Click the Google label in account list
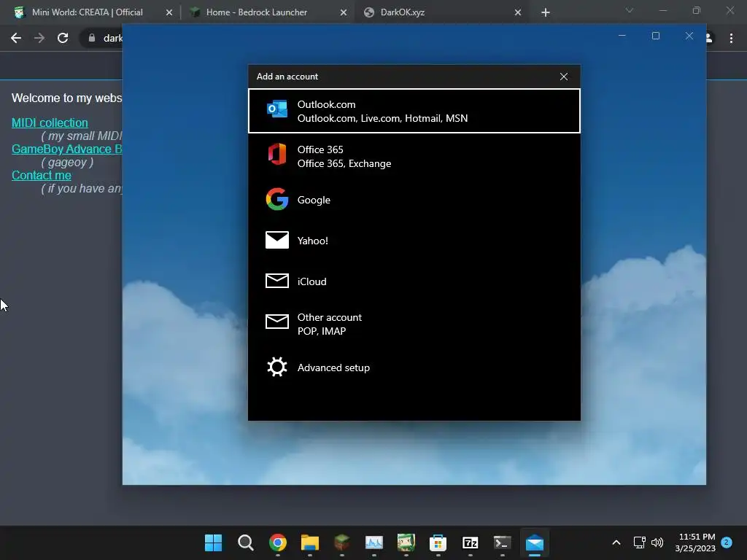Image resolution: width=747 pixels, height=560 pixels. pyautogui.click(x=314, y=200)
